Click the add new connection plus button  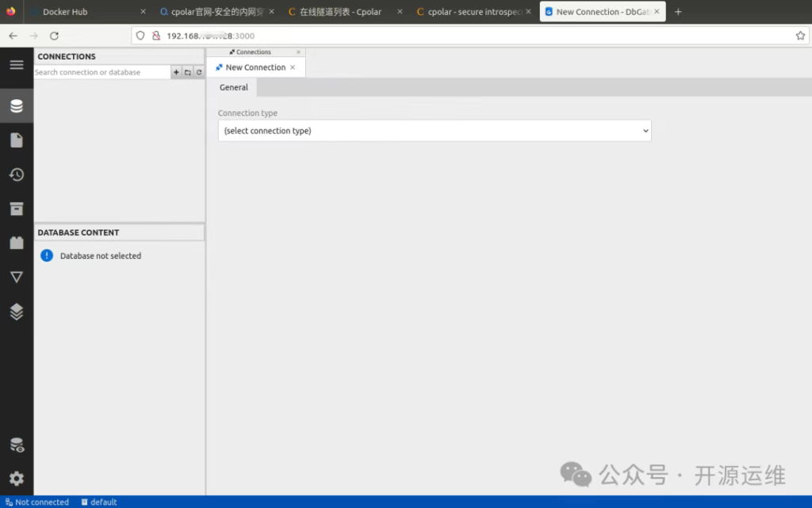176,72
